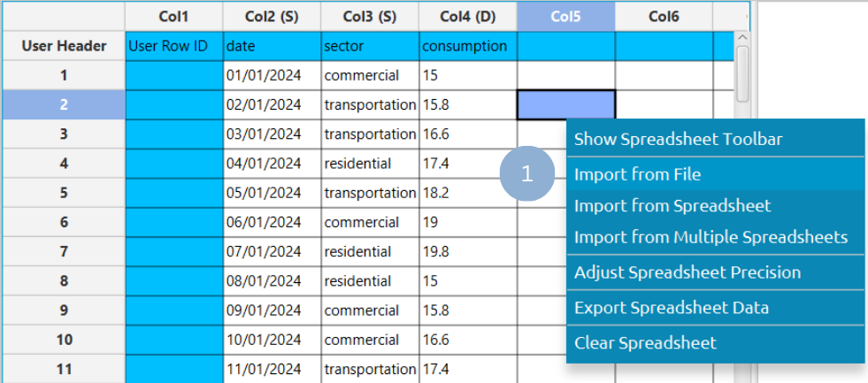This screenshot has height=383, width=868.
Task: Click the numbered step 1 marker
Action: click(526, 174)
